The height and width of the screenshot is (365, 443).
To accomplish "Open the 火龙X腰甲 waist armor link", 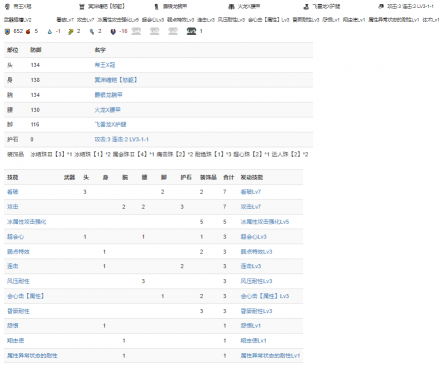I will pos(107,110).
